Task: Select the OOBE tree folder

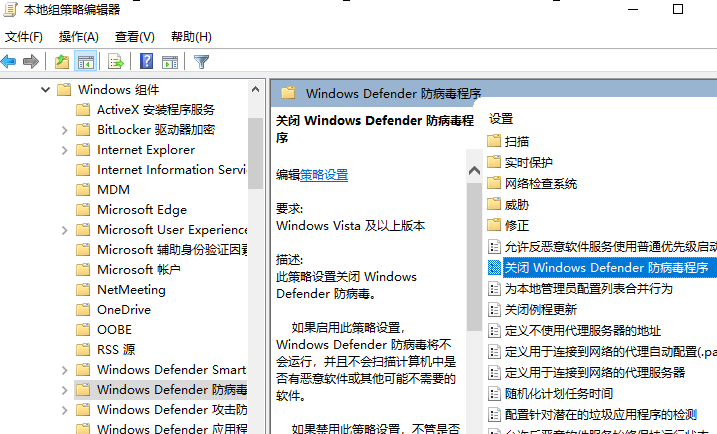Action: [114, 330]
